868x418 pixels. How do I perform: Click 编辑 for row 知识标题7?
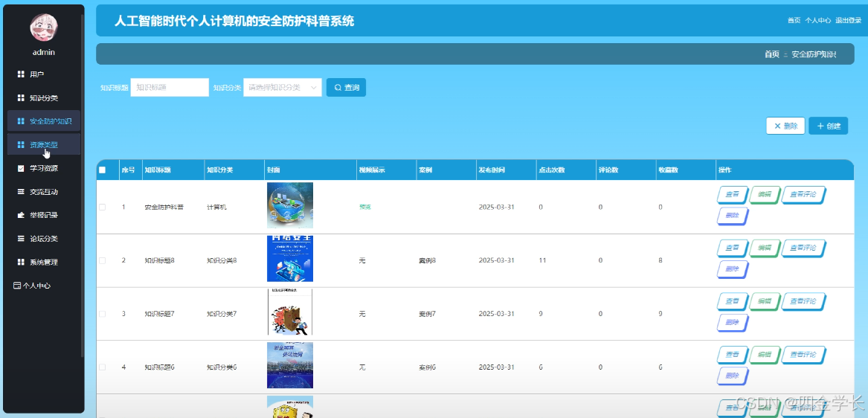765,302
